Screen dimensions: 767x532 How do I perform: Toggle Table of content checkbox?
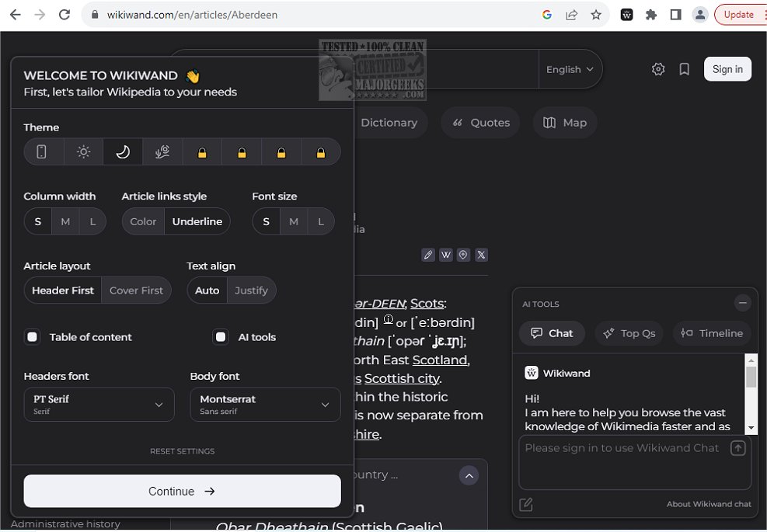point(33,337)
